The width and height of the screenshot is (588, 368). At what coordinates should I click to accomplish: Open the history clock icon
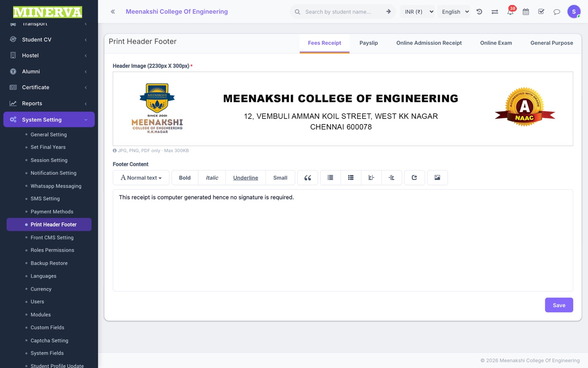pyautogui.click(x=479, y=12)
